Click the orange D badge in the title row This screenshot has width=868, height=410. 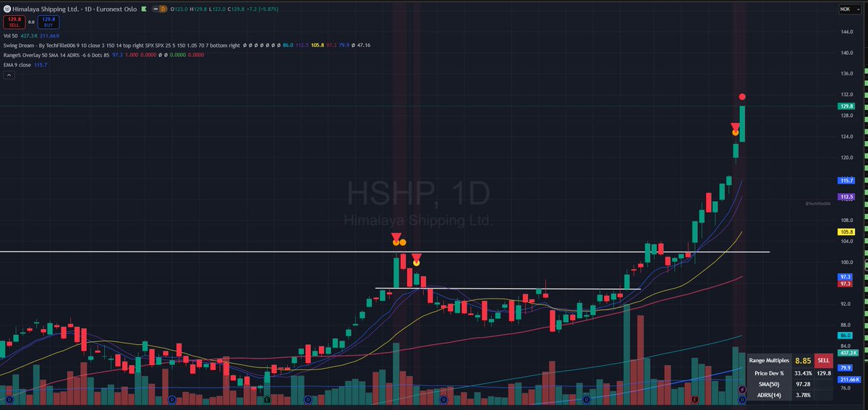[162, 8]
